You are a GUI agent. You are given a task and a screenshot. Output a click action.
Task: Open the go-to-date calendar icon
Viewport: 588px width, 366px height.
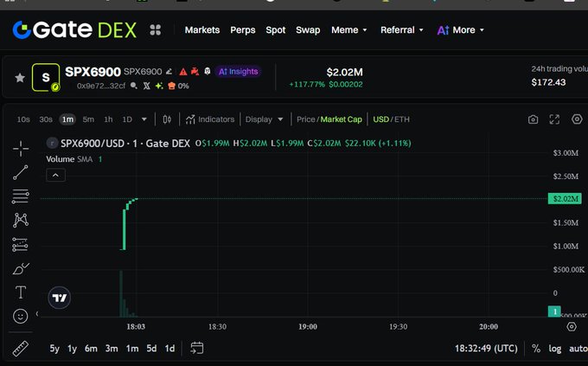coord(197,349)
